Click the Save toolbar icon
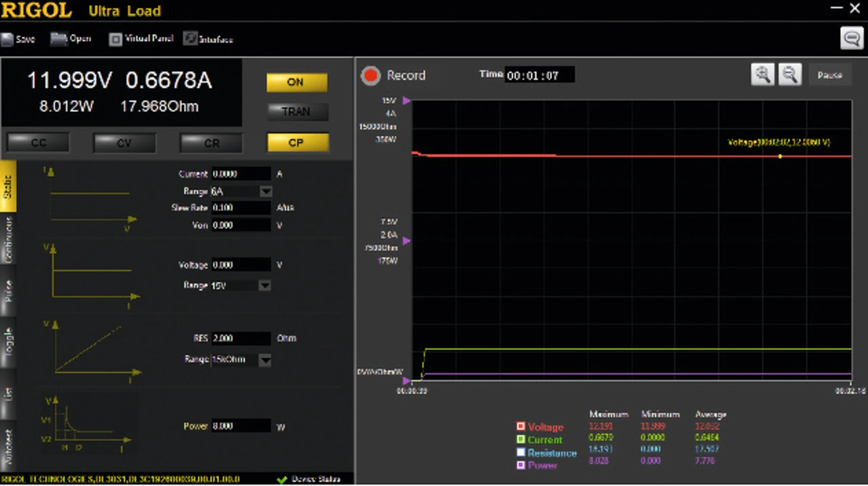This screenshot has width=868, height=486. [x=7, y=39]
